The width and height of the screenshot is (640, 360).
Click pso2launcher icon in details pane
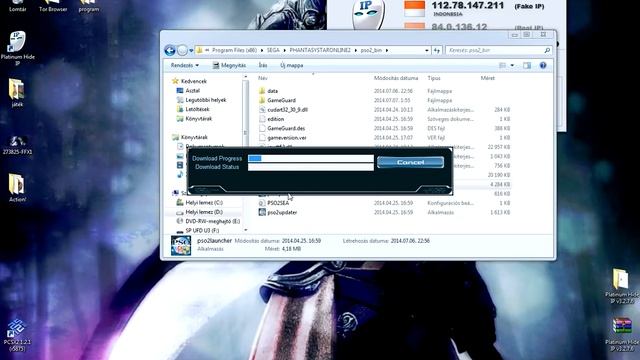tap(181, 246)
